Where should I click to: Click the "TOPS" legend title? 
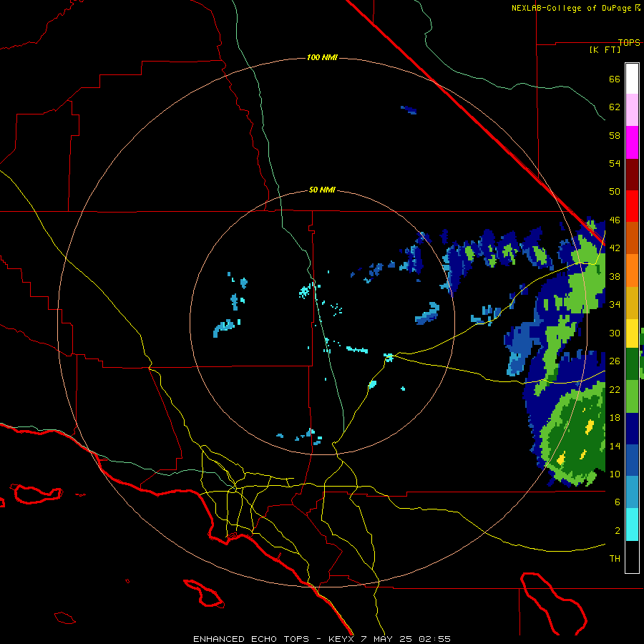click(x=629, y=42)
